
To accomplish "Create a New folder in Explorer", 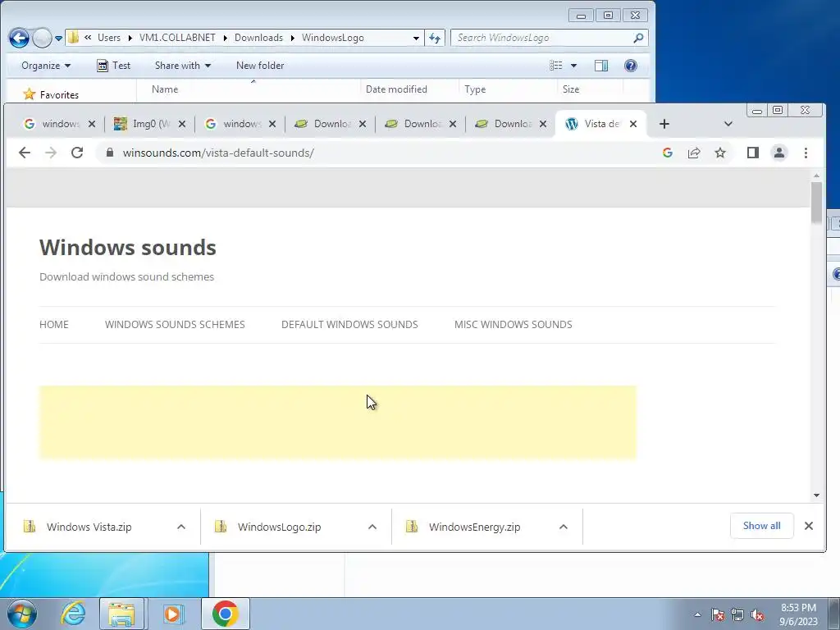I will coord(260,66).
